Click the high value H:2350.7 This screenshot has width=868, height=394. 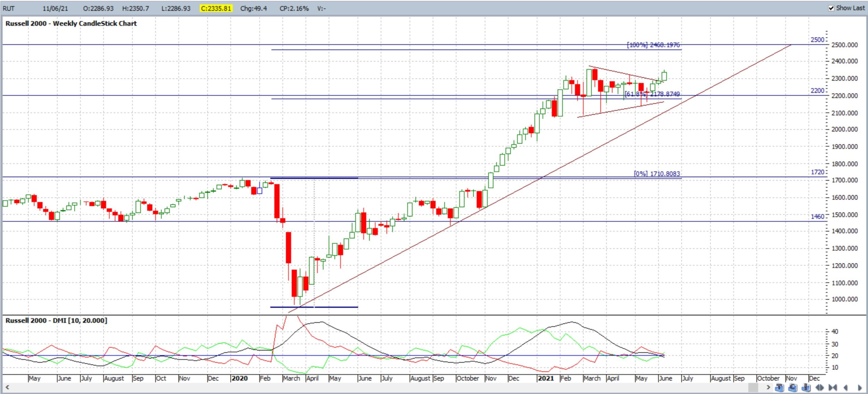[x=135, y=8]
